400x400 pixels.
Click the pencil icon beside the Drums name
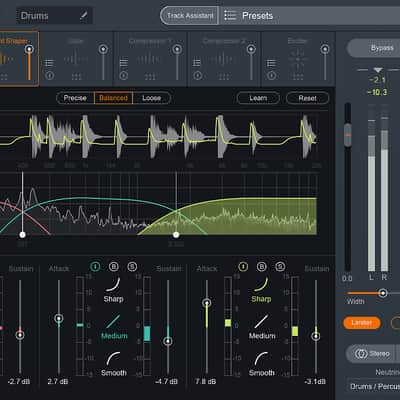[x=84, y=16]
